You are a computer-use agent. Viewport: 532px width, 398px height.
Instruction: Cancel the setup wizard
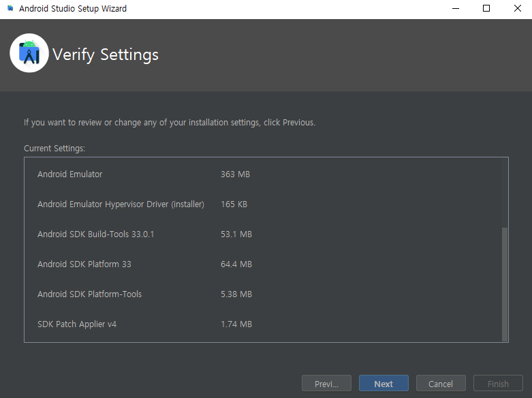coord(441,384)
